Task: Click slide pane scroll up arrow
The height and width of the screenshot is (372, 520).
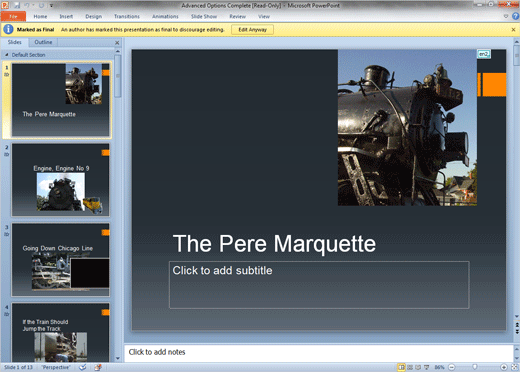Action: (x=118, y=51)
